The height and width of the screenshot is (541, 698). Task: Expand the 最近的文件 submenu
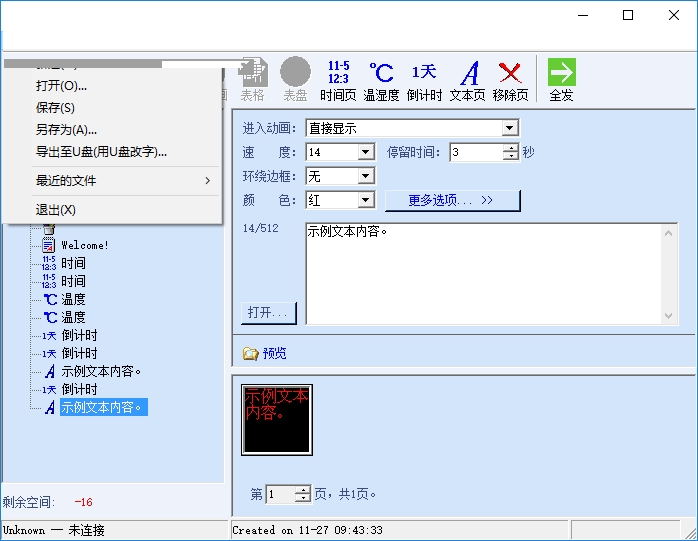123,180
